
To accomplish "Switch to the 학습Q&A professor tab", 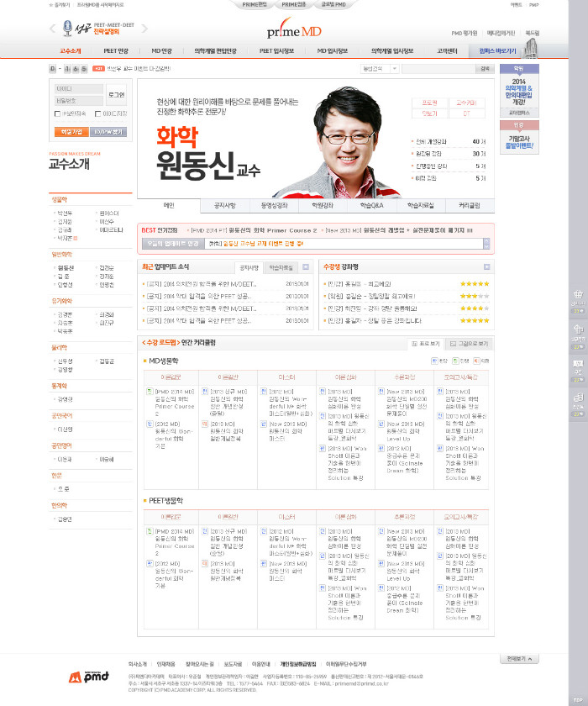I will point(371,205).
